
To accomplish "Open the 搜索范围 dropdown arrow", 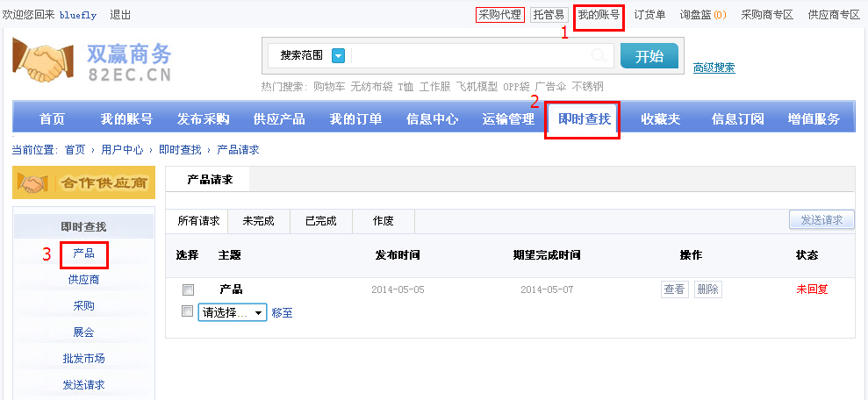I will [338, 55].
